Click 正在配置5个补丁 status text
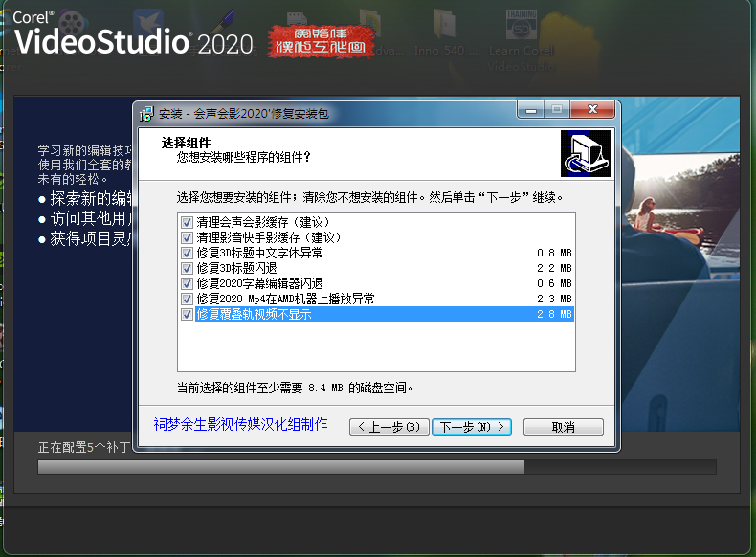The image size is (756, 557). (84, 448)
